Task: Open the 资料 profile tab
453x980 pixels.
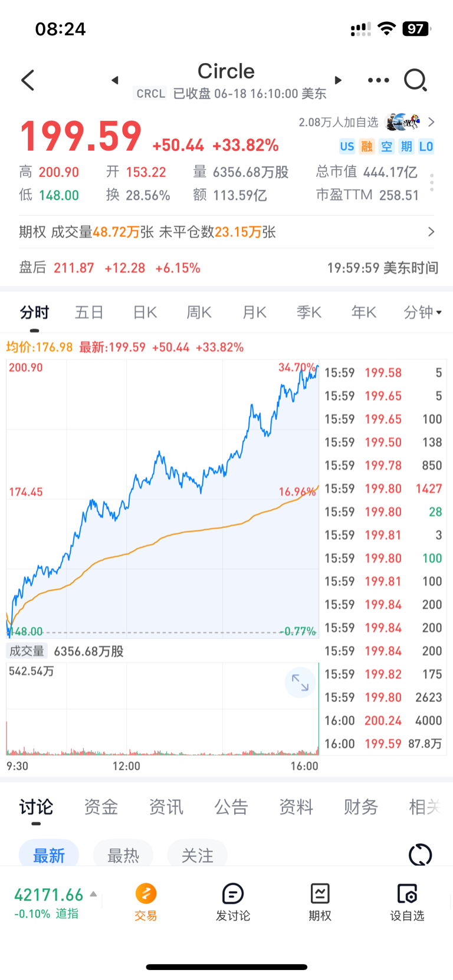Action: pyautogui.click(x=296, y=807)
